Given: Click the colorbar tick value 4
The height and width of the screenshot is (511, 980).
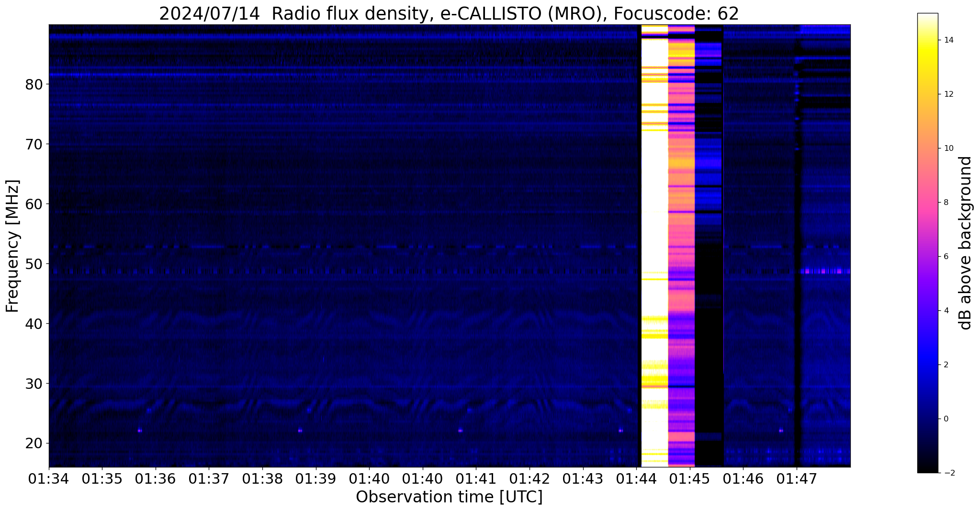Looking at the screenshot, I should 946,311.
